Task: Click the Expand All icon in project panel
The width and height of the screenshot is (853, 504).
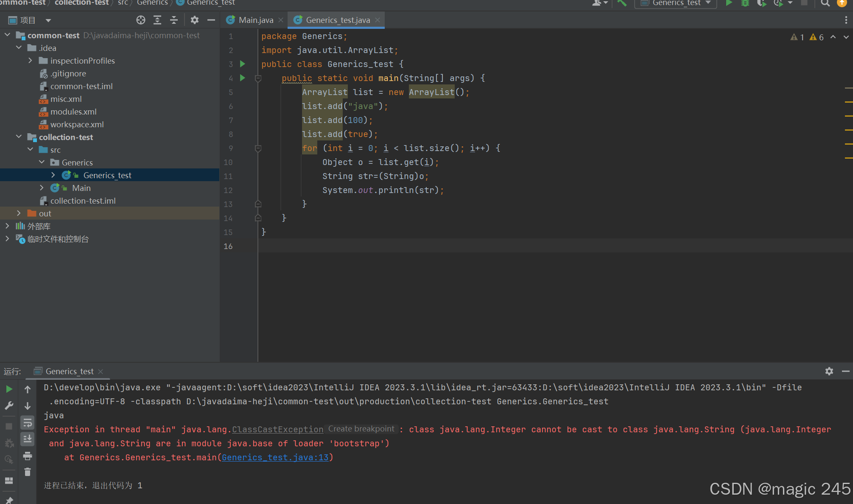Action: 157,20
